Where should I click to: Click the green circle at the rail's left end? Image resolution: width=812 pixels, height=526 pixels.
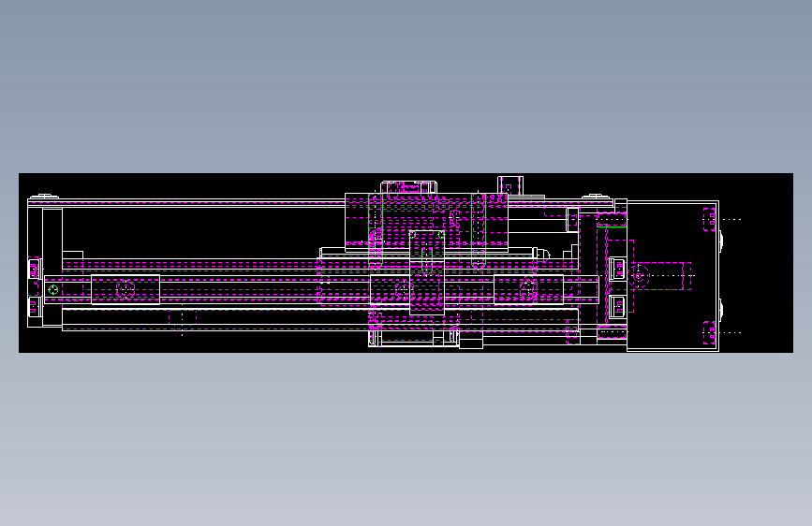click(52, 290)
